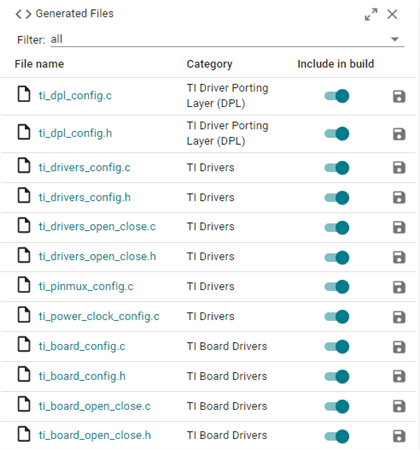Click document icon beside ti_dpl_config.c

(24, 94)
